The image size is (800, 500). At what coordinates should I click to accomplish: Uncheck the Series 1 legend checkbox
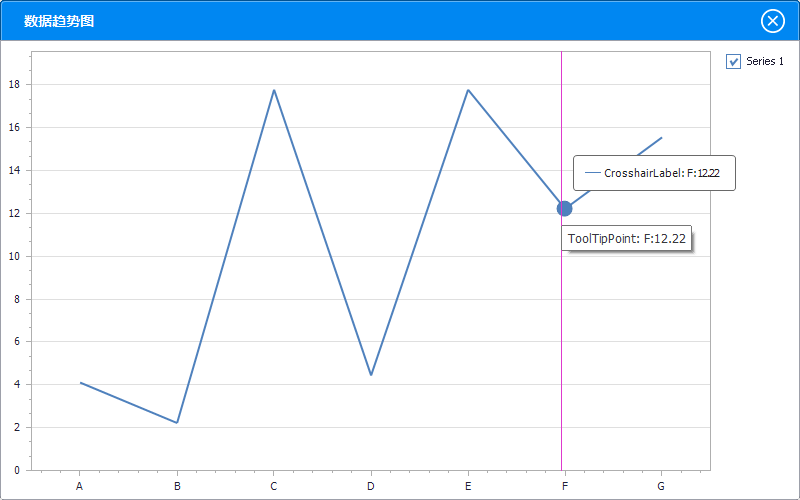tap(733, 62)
